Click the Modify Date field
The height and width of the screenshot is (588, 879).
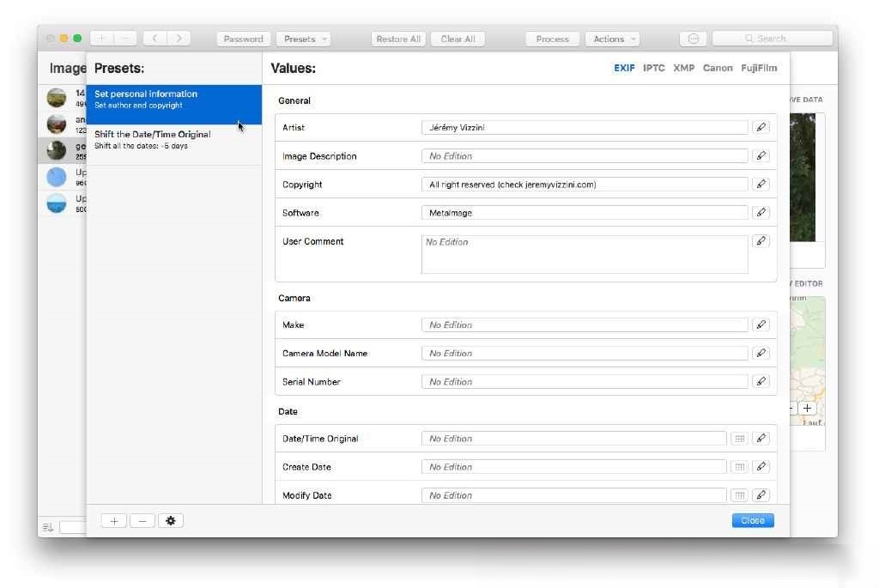pyautogui.click(x=573, y=495)
